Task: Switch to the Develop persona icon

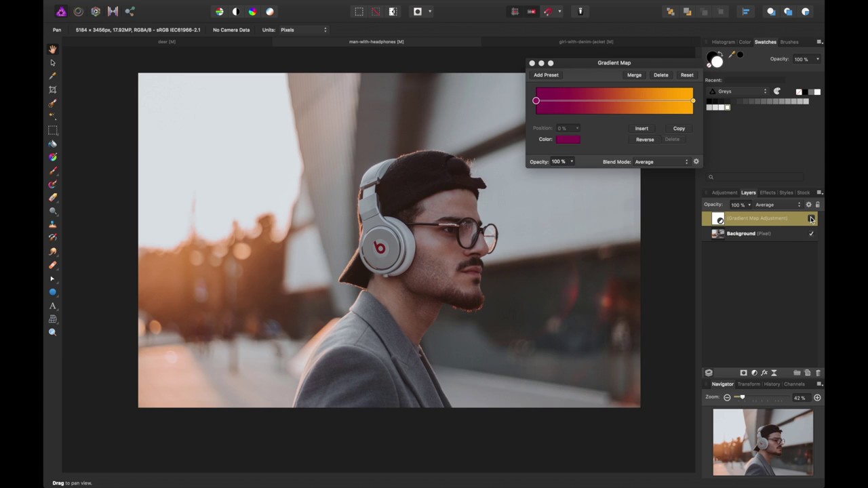Action: pyautogui.click(x=96, y=12)
